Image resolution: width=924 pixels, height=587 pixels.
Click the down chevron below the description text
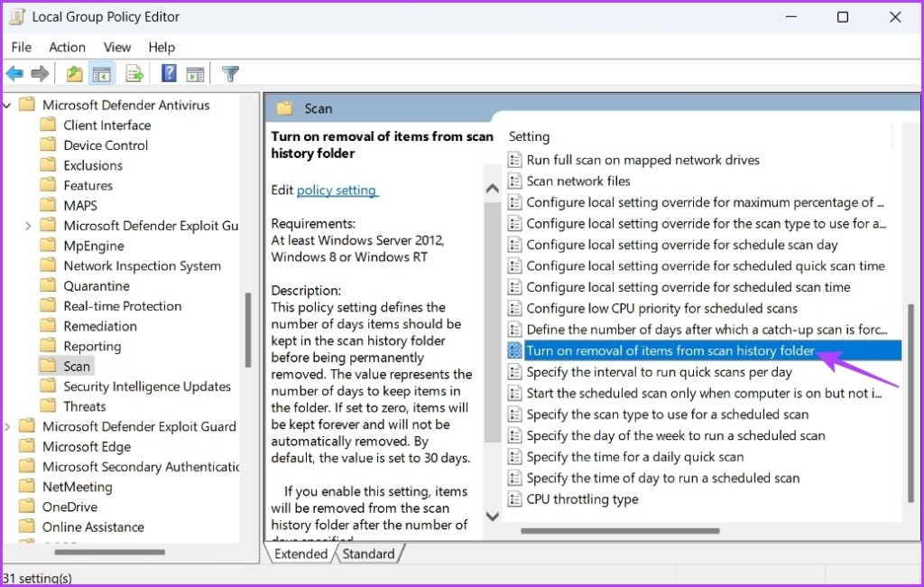(x=492, y=517)
